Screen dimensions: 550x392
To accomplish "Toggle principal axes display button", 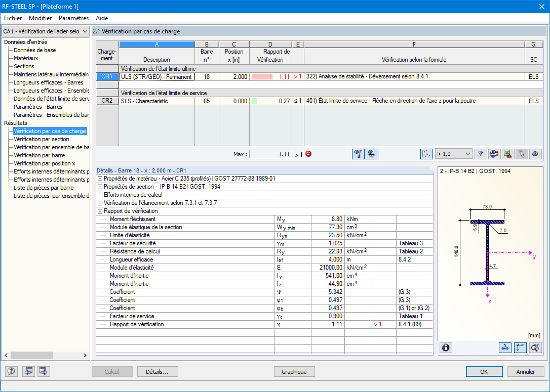I will (x=520, y=347).
